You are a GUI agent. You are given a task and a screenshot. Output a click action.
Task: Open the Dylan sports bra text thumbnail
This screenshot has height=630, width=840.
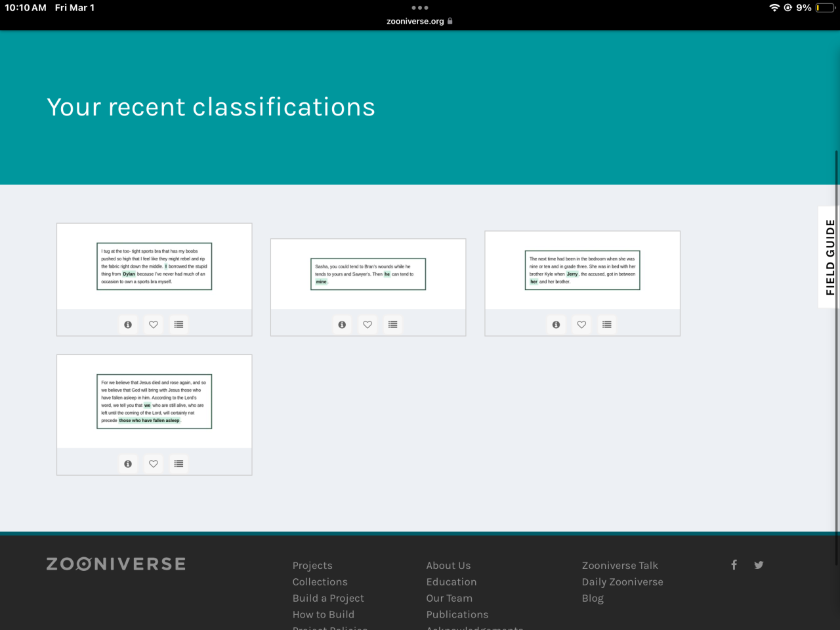tap(154, 266)
